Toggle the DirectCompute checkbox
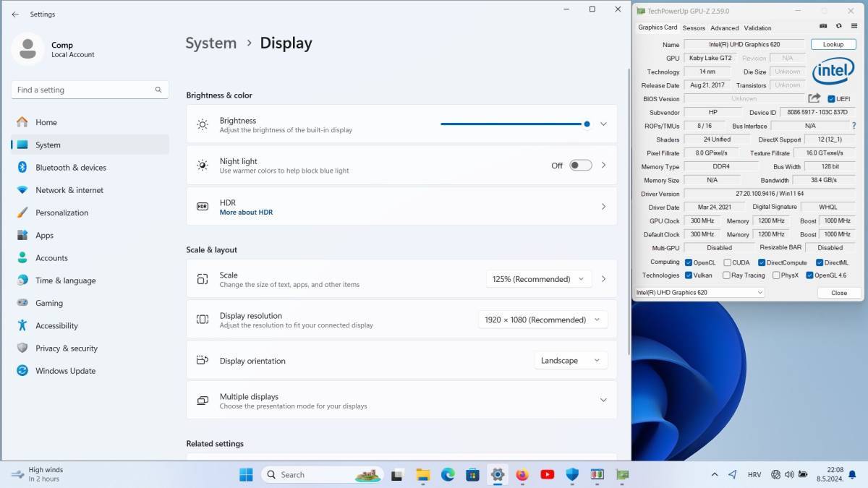868x488 pixels. [x=762, y=262]
